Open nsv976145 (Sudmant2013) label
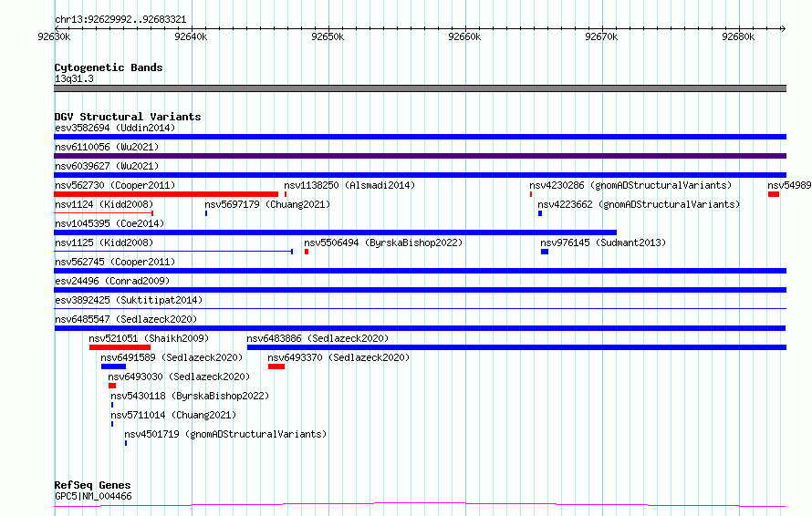 603,243
